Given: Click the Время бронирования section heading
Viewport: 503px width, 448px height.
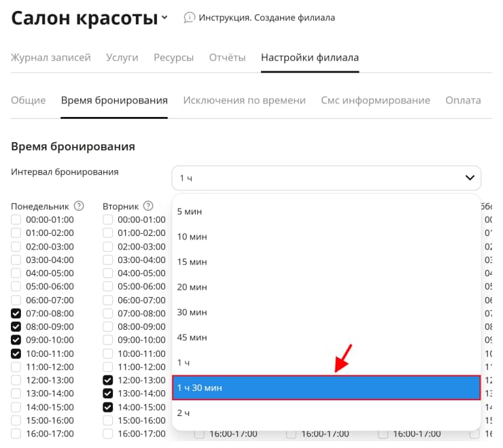Looking at the screenshot, I should coord(73,146).
